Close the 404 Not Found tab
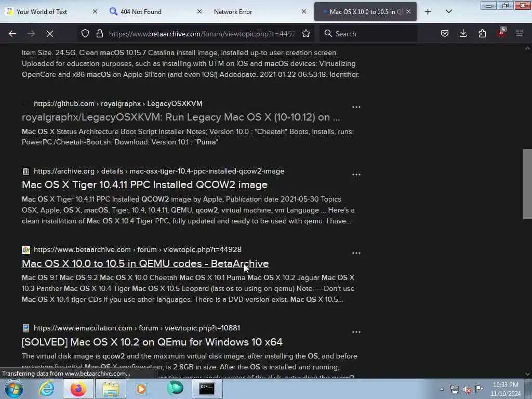532x399 pixels. tap(199, 12)
